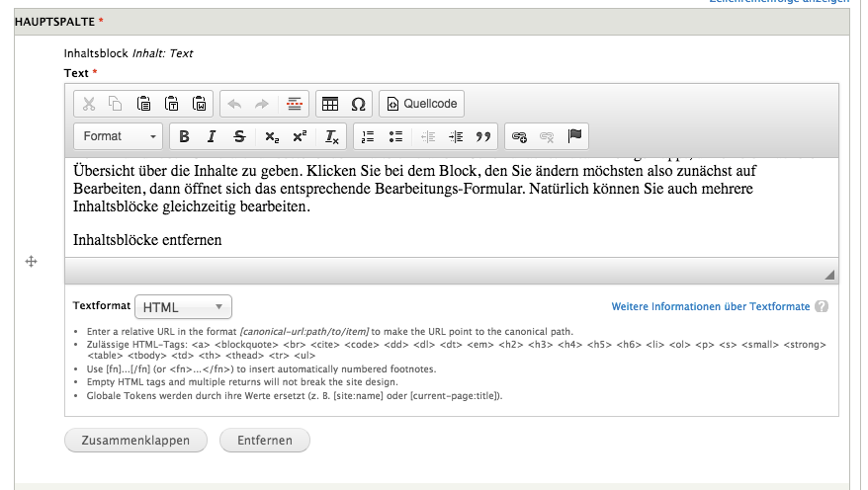
Task: Open Weitere Informationen über Textformate link
Action: [710, 307]
